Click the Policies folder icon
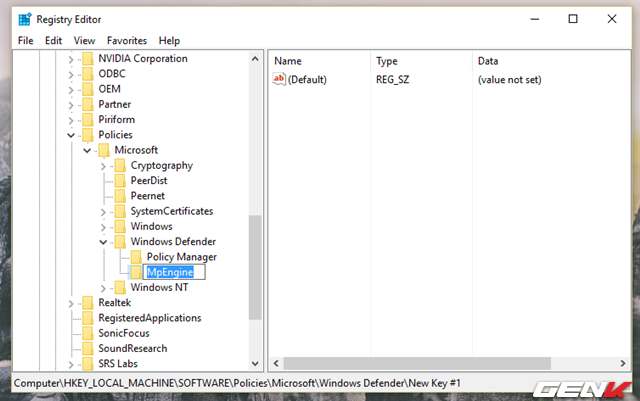Viewport: 640px width, 401px height. tap(88, 135)
